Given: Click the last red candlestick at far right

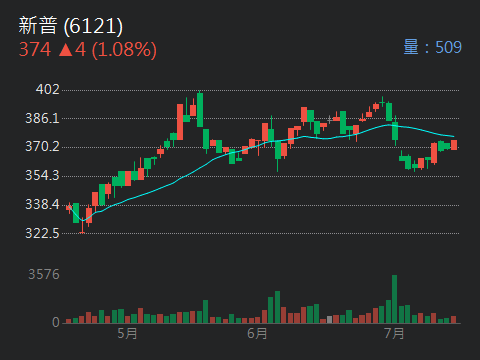Looking at the screenshot, I should [454, 145].
